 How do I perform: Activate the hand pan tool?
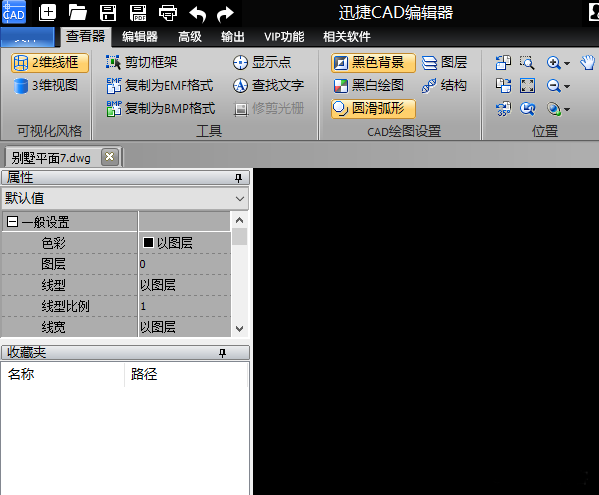coord(588,63)
